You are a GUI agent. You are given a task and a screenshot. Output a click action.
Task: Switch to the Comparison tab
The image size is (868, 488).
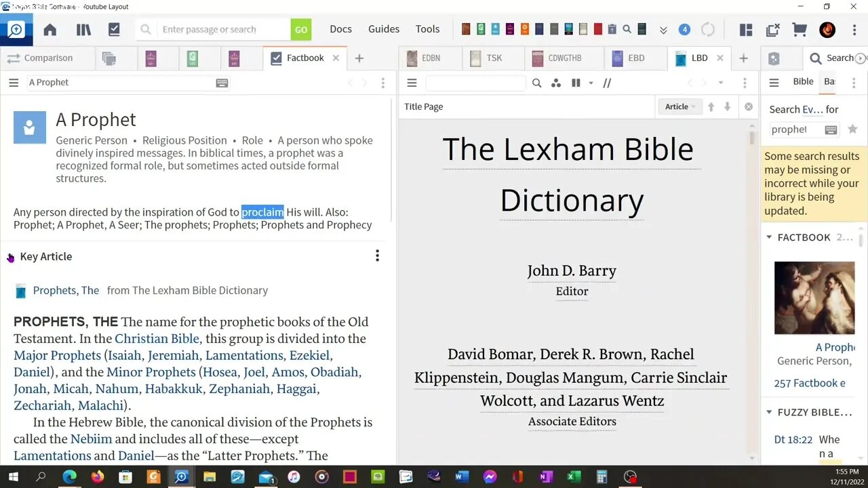[40, 58]
